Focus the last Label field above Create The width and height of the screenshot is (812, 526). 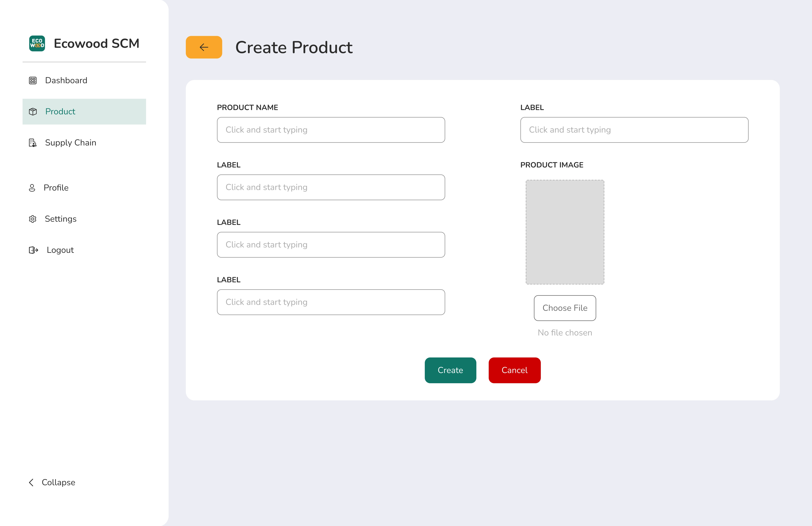coord(331,302)
